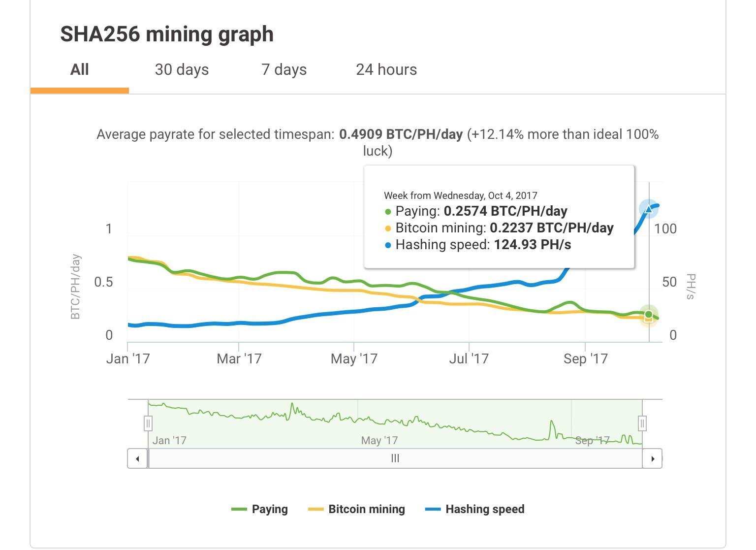Click the right range handle of navigator
Viewport: 756px width, 550px height.
click(642, 423)
